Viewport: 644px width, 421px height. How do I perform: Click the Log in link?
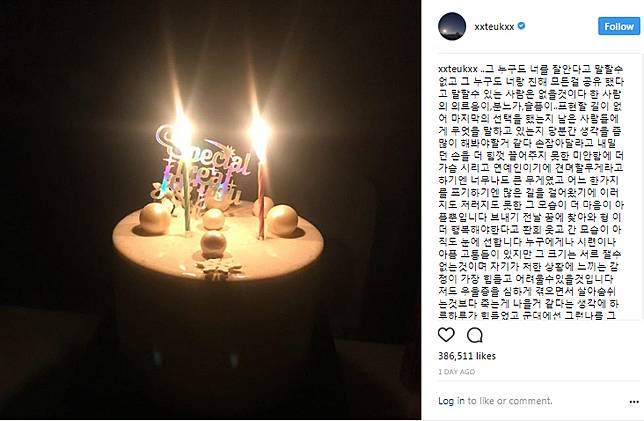tap(451, 401)
